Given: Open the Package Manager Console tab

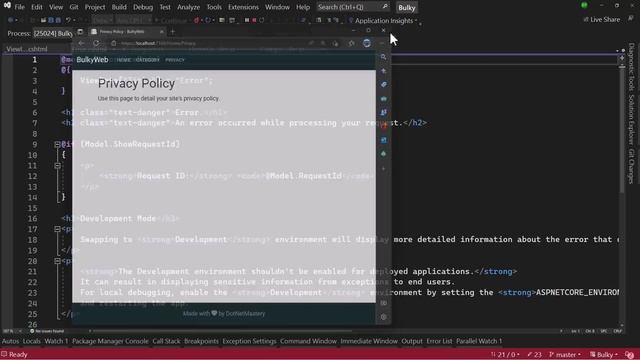Looking at the screenshot, I should click(x=110, y=341).
